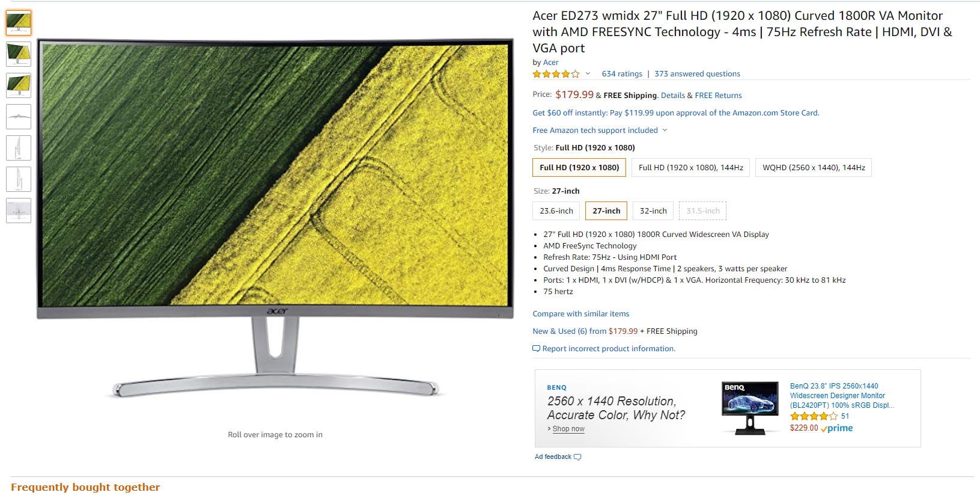980x495 pixels.
Task: Click the BenQ monitor ad image
Action: [x=750, y=408]
